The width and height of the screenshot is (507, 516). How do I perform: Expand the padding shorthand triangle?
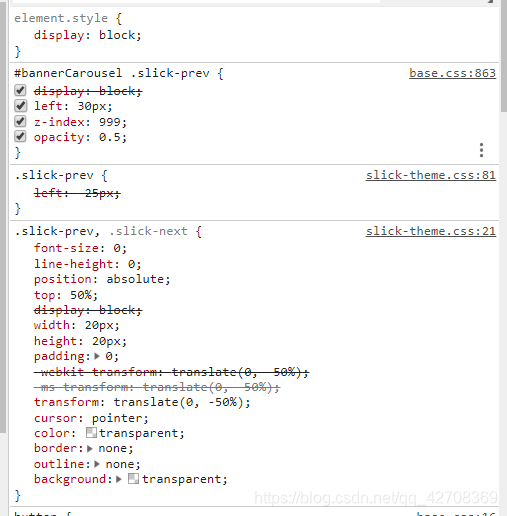(97, 356)
